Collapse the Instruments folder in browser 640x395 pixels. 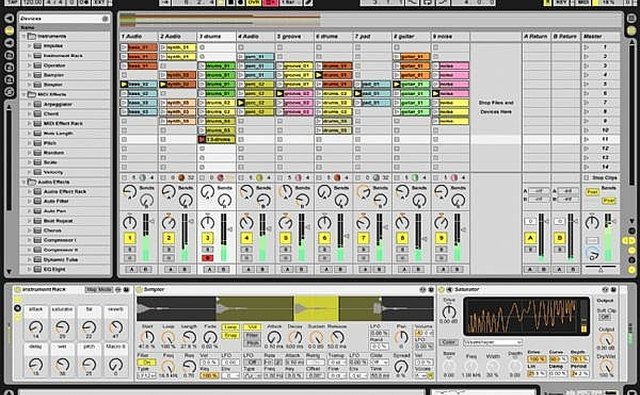click(x=24, y=36)
